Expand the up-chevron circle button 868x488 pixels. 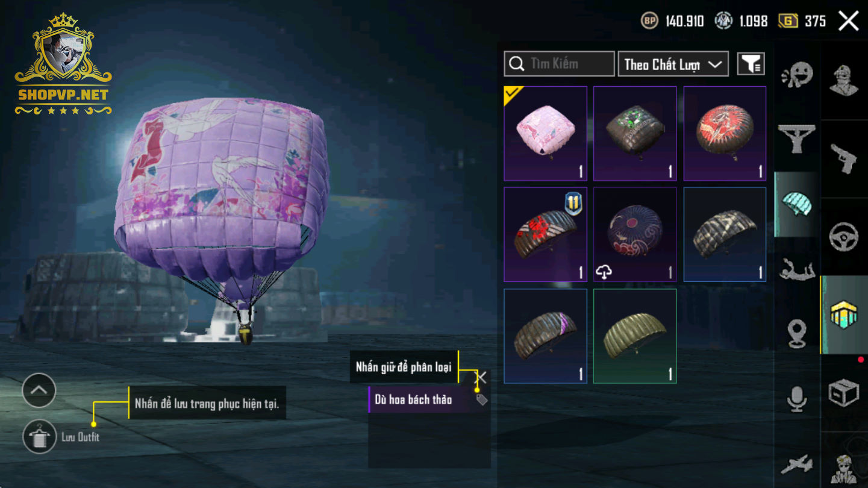point(39,390)
